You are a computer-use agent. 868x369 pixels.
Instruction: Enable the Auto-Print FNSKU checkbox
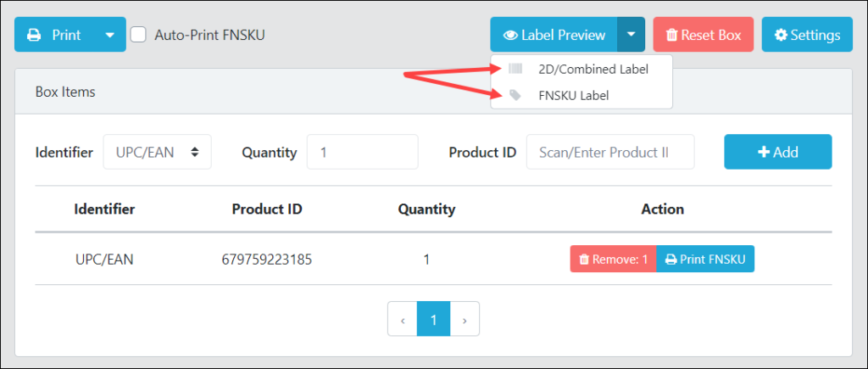click(x=138, y=35)
